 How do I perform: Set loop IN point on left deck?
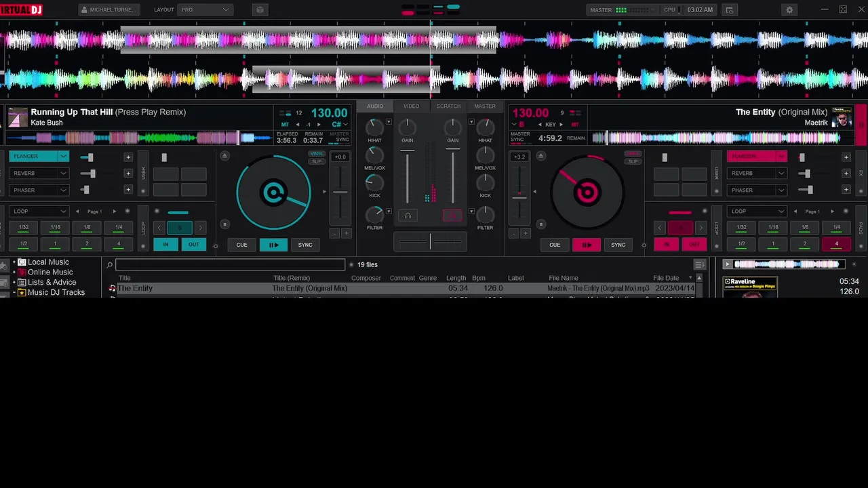[165, 245]
